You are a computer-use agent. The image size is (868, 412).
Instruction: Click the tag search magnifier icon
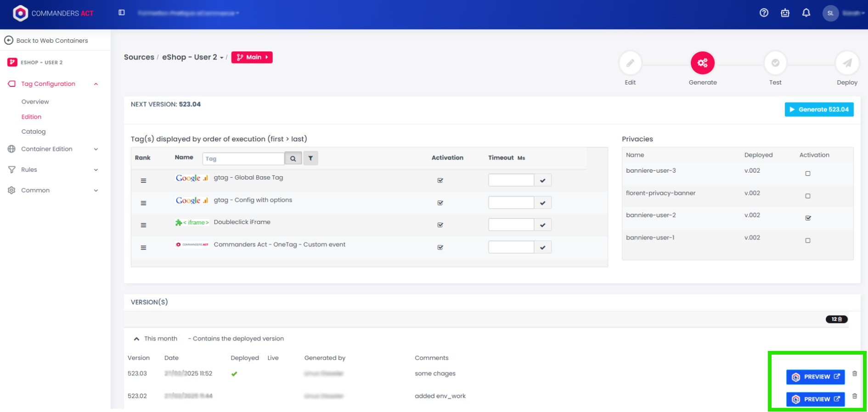click(293, 158)
